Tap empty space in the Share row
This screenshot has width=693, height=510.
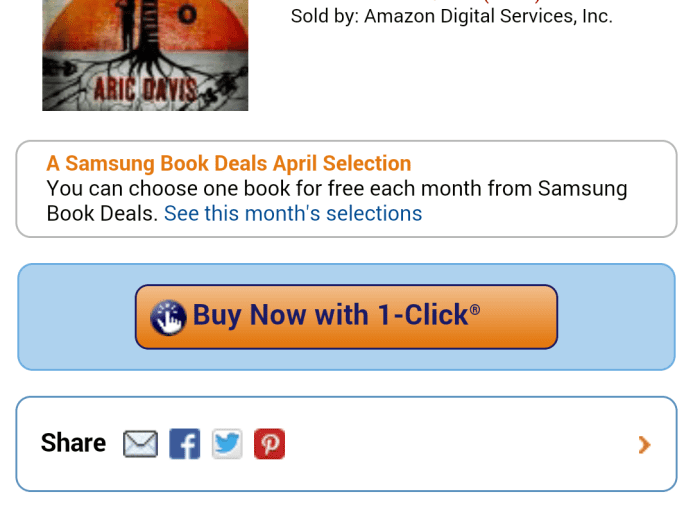460,444
